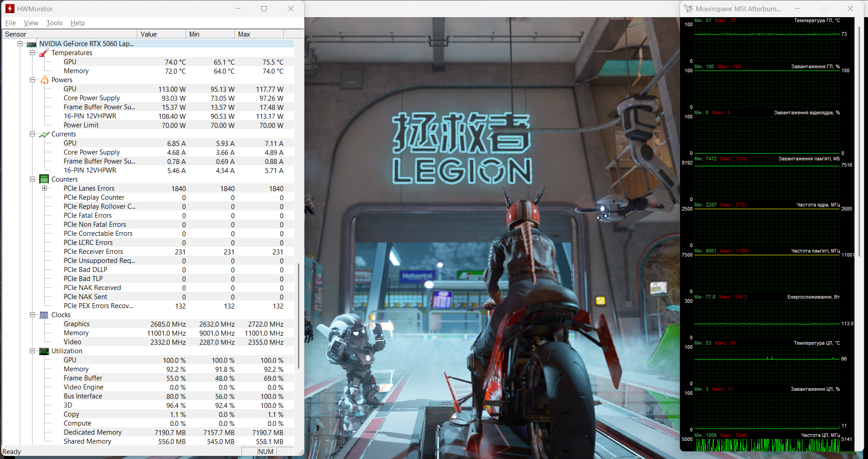
Task: Collapse the Powers section
Action: (33, 80)
